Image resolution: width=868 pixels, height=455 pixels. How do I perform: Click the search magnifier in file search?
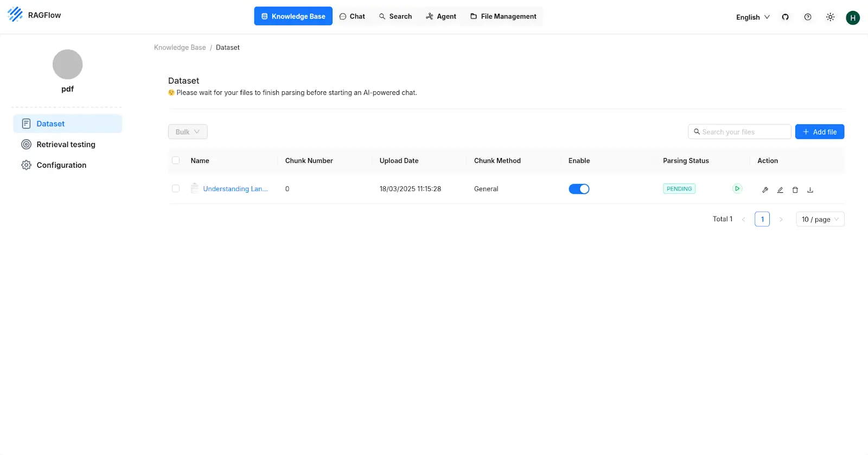coord(697,132)
